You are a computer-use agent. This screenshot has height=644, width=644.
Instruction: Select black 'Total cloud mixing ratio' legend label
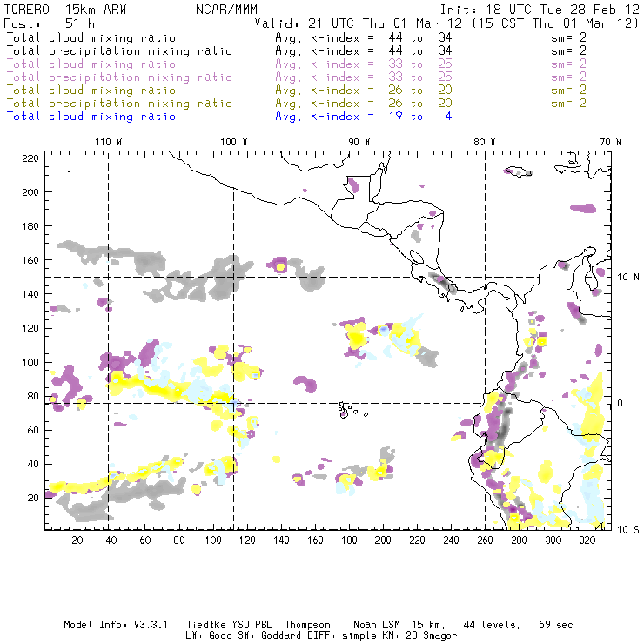pyautogui.click(x=91, y=37)
